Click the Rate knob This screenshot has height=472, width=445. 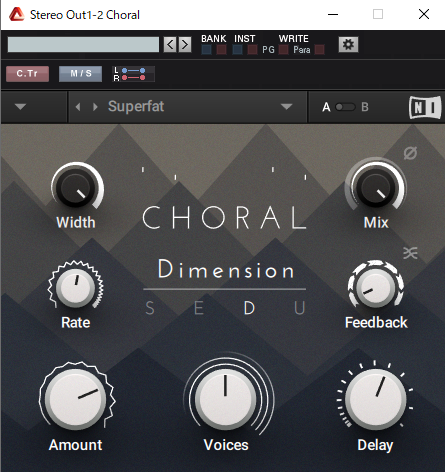(x=75, y=287)
